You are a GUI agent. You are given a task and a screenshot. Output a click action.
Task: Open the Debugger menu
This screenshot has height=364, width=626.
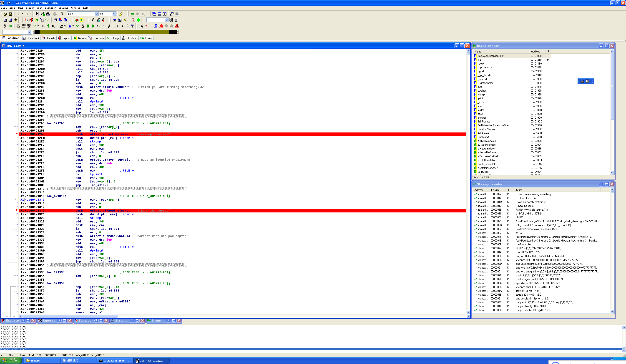[x=50, y=8]
